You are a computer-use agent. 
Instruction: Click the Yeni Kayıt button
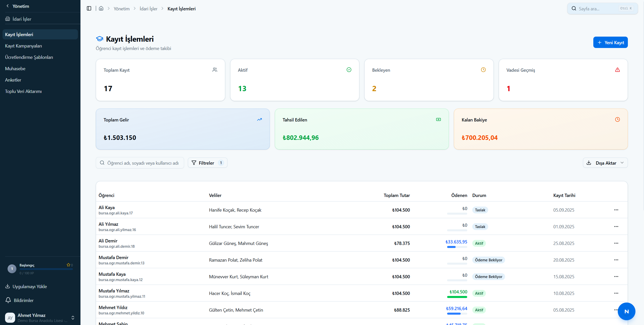(610, 42)
